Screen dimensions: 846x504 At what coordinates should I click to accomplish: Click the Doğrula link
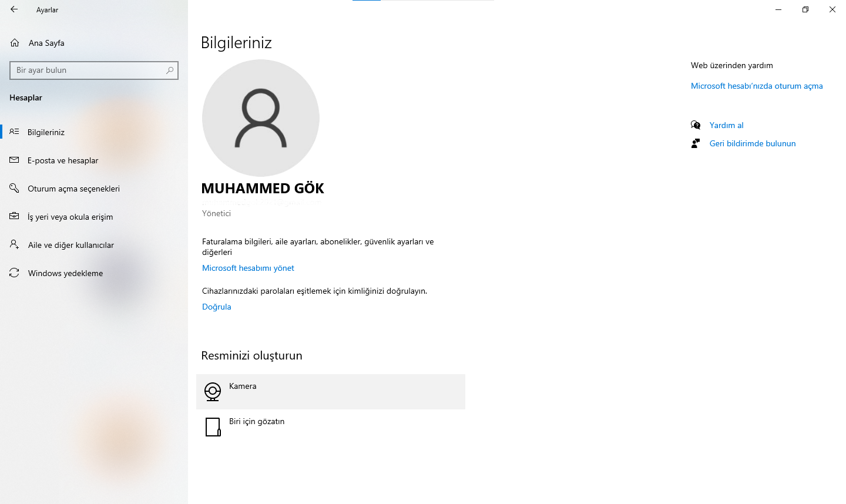tap(217, 307)
